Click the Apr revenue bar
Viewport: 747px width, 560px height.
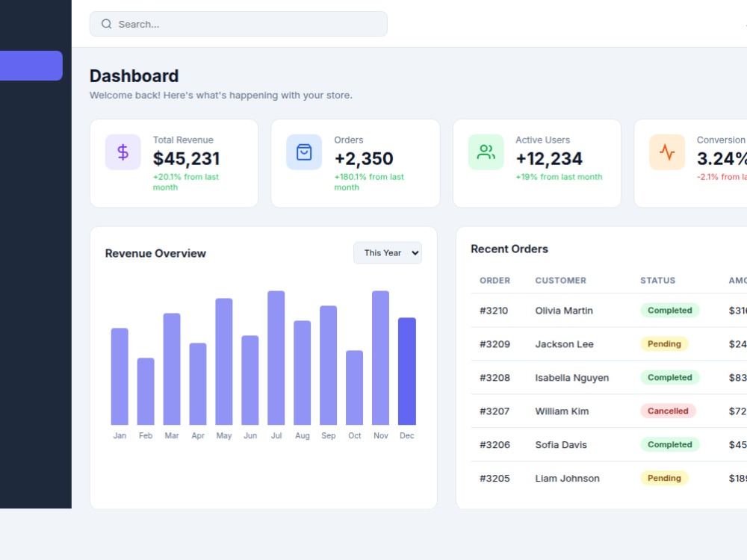click(x=198, y=384)
